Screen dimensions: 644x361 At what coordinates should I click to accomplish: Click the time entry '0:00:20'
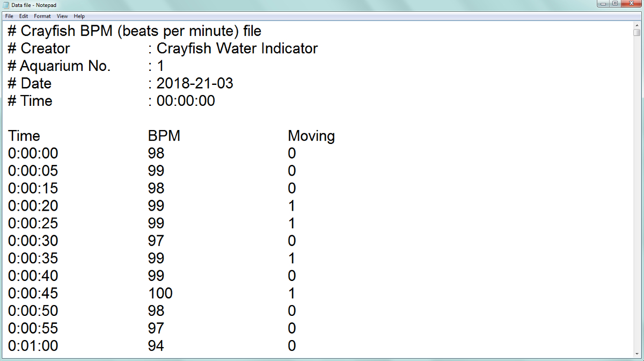(33, 206)
